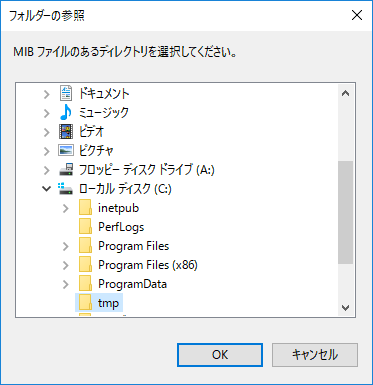Image resolution: width=373 pixels, height=385 pixels.
Task: Confirm selection with the OK button
Action: coord(220,355)
